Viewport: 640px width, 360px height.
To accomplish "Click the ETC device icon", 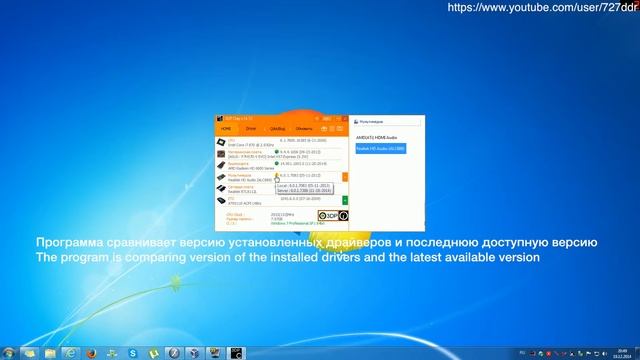I will click(x=221, y=200).
